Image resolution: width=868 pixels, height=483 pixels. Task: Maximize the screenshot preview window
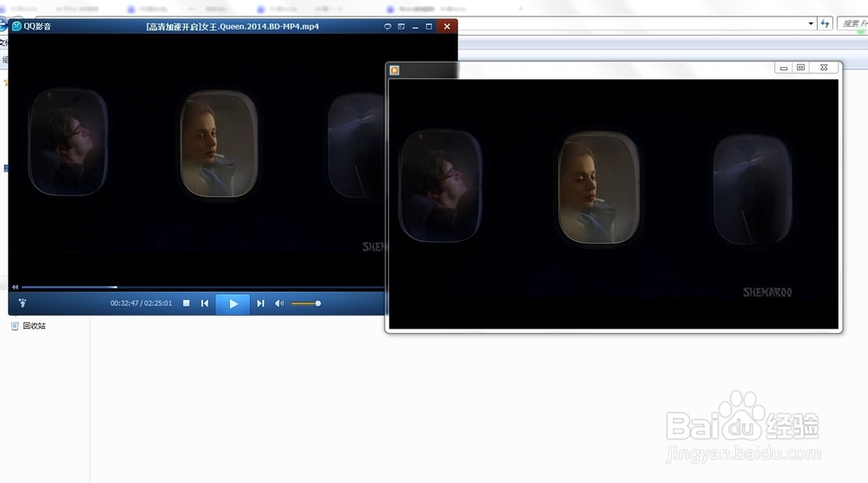(800, 68)
